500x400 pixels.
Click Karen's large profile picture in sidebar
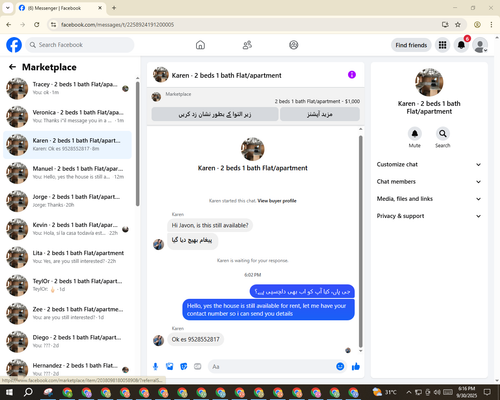(429, 82)
